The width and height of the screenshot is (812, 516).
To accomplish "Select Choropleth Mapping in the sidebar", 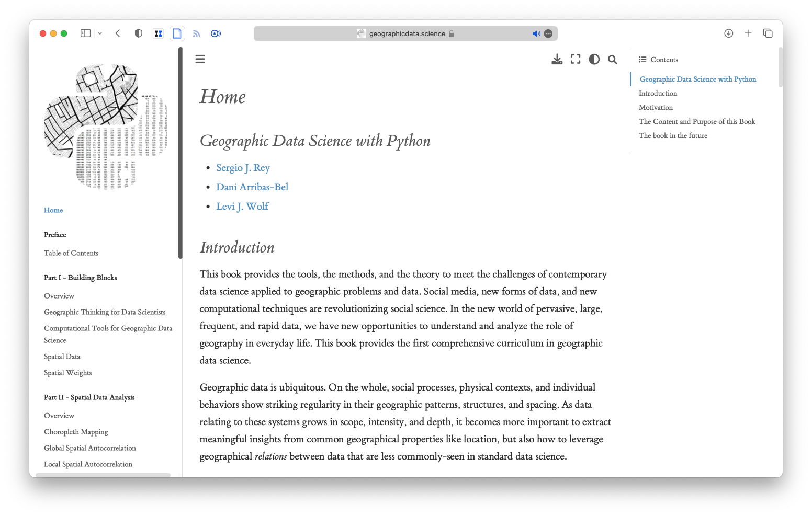I will 76,432.
